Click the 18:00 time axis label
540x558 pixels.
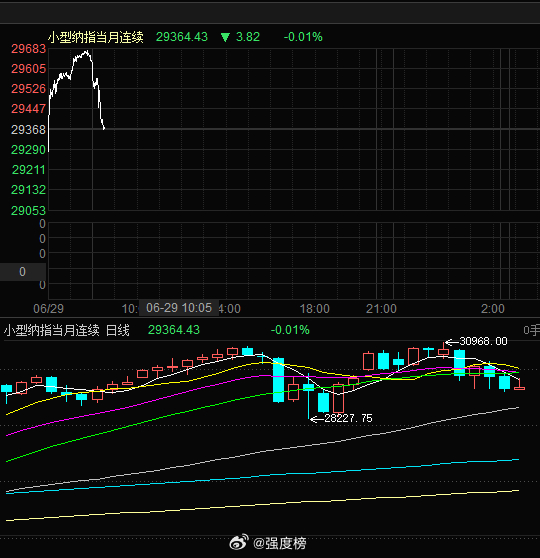[315, 309]
